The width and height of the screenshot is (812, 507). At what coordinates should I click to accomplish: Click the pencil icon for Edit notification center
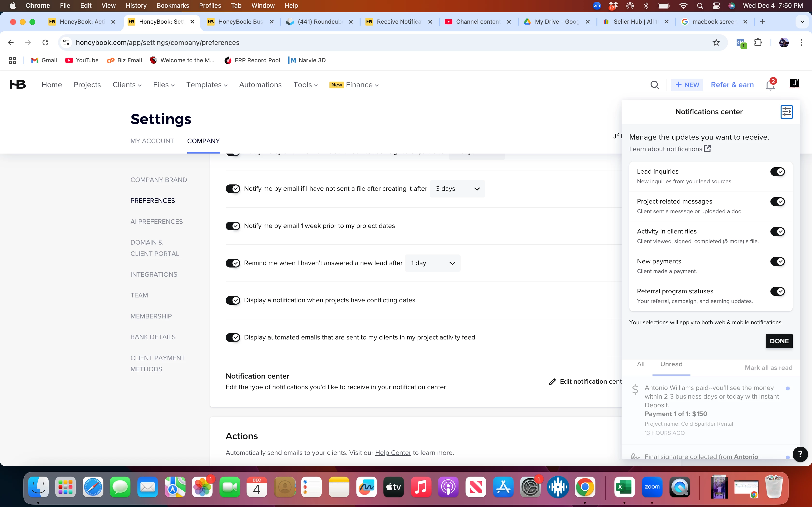pos(552,382)
